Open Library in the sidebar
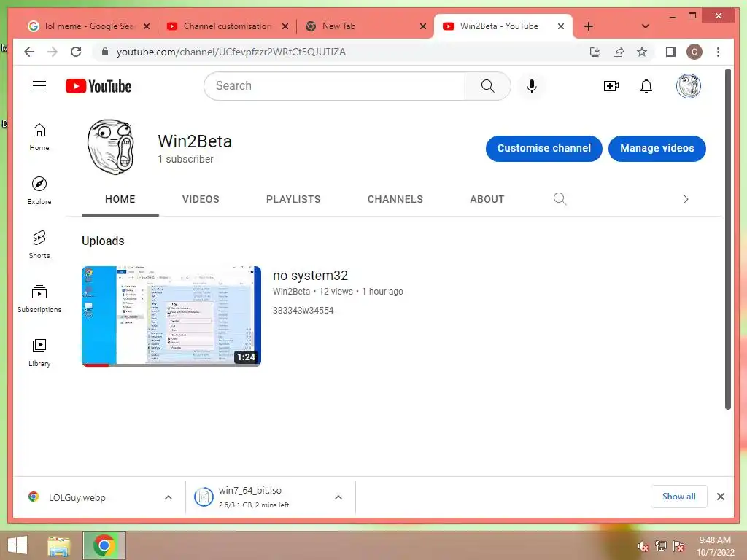 coord(39,352)
